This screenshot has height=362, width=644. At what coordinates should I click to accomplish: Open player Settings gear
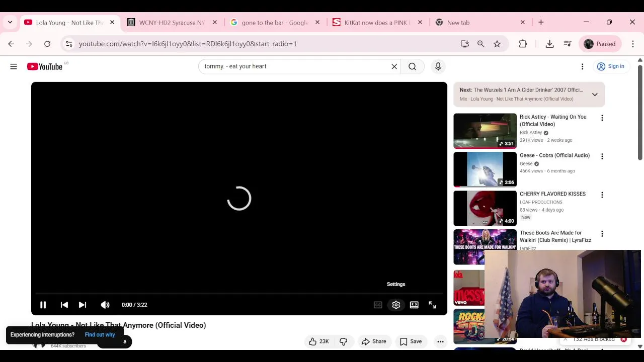tap(396, 305)
